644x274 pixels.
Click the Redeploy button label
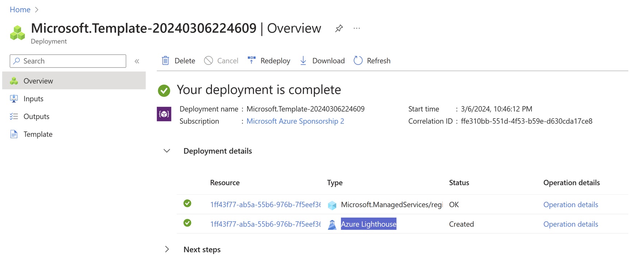pos(275,61)
